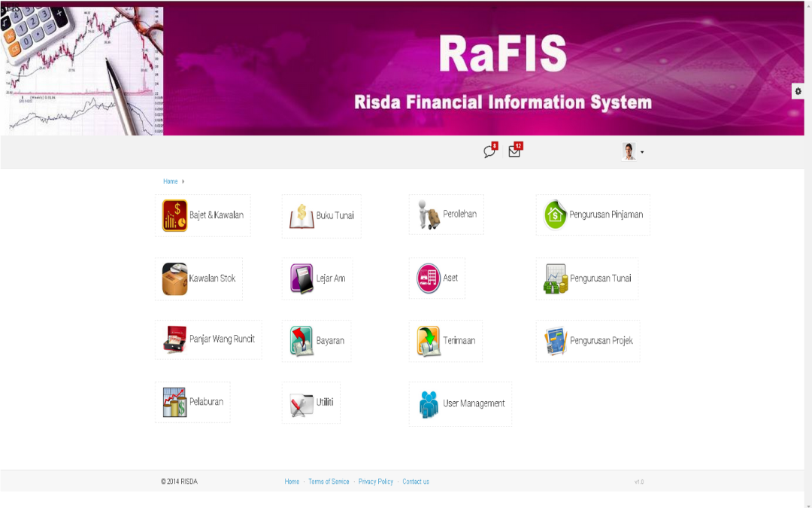
Task: Open the Panjar Wang Runcit cash box icon
Action: coord(174,339)
